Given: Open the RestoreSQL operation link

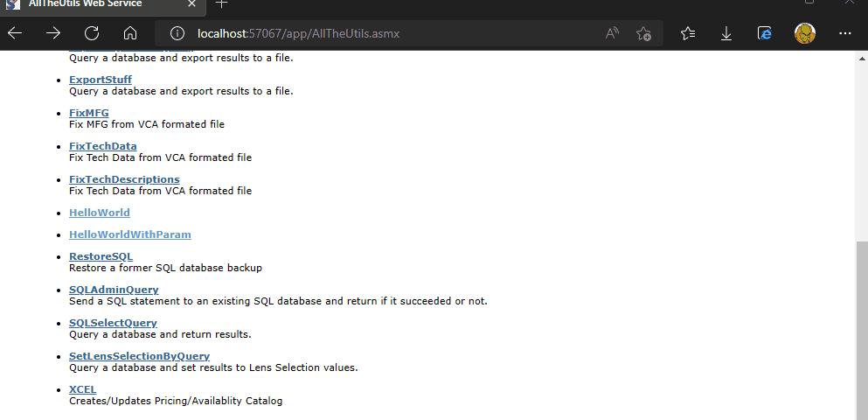Looking at the screenshot, I should (101, 256).
